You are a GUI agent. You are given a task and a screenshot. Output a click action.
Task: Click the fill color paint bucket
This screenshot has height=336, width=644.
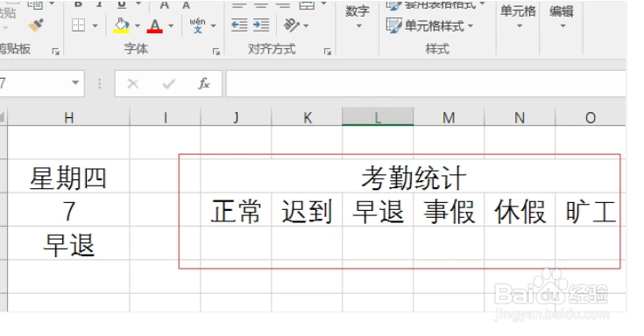tap(122, 25)
